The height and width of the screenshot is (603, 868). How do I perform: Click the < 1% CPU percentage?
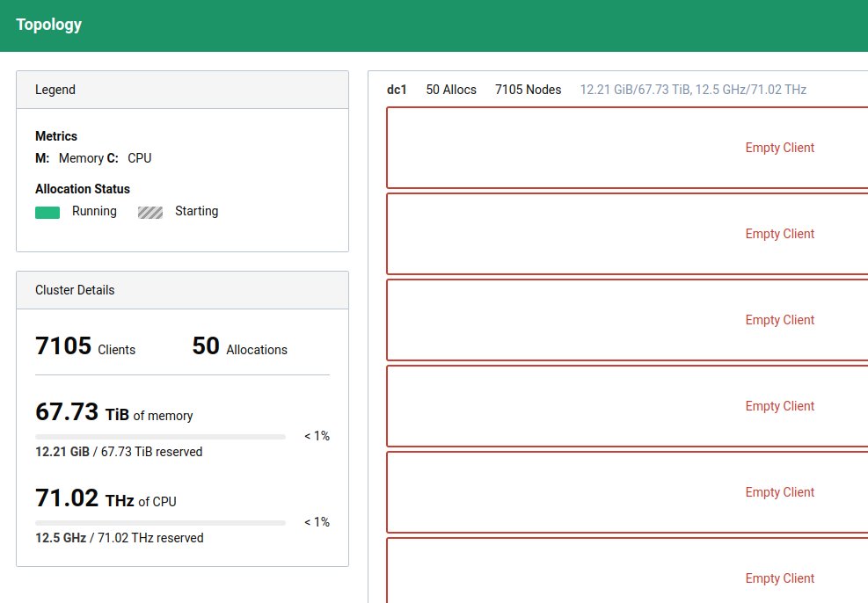click(317, 522)
